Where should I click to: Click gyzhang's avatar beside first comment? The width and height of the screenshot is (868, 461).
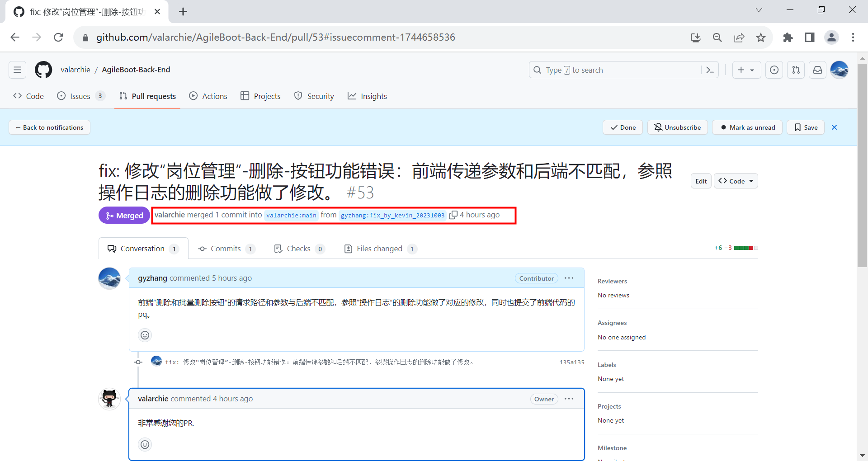click(x=109, y=278)
